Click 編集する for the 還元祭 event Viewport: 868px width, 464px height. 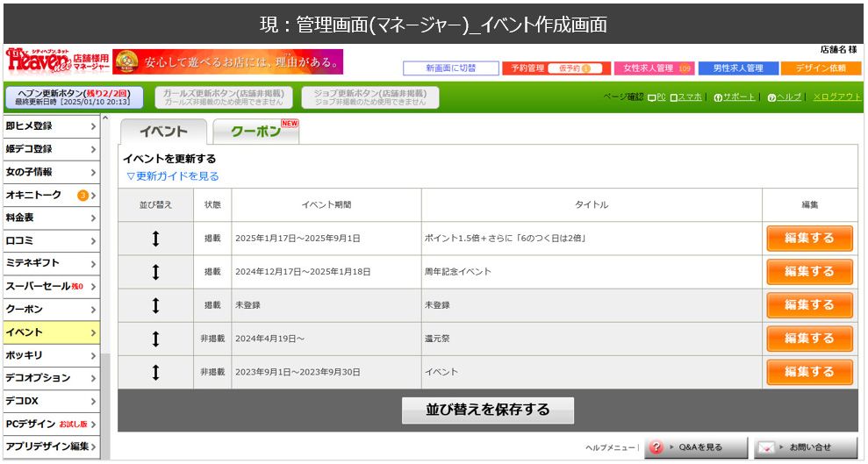click(x=809, y=339)
